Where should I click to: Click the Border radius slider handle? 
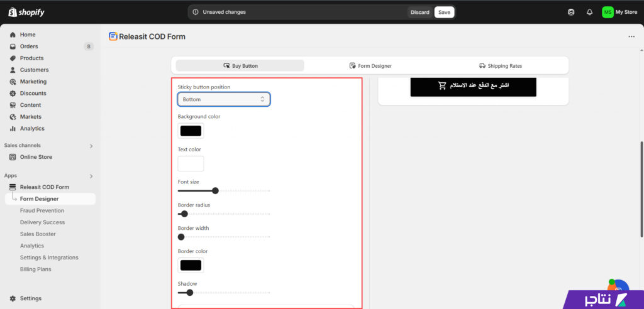pos(184,214)
